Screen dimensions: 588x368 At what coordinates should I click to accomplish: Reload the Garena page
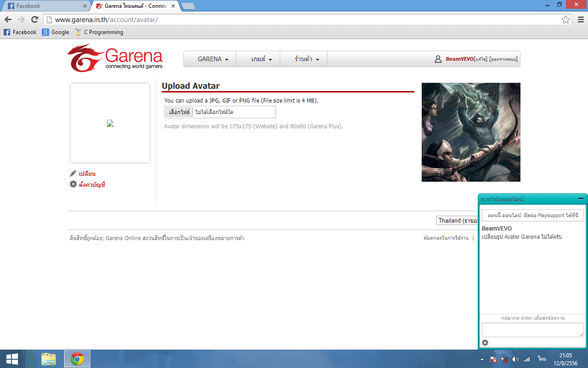[34, 20]
